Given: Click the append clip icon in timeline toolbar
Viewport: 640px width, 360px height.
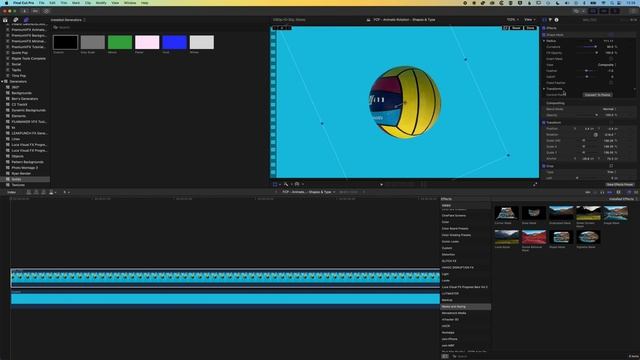Looking at the screenshot, I should [x=43, y=192].
